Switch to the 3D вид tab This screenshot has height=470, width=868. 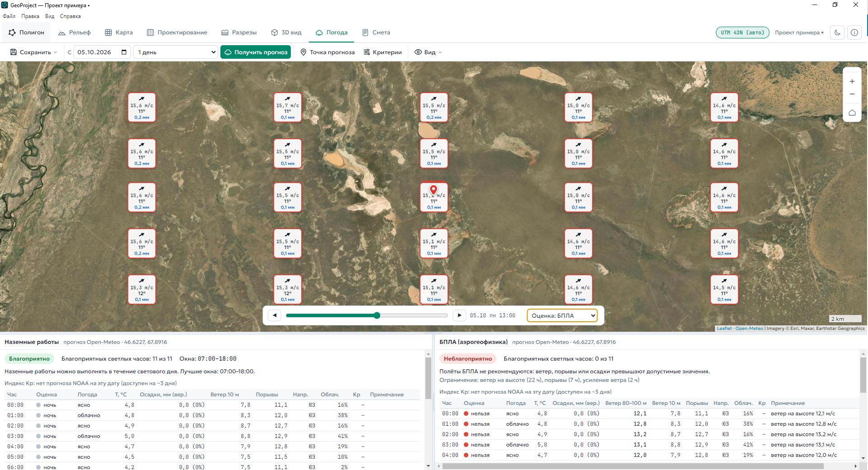coord(286,33)
